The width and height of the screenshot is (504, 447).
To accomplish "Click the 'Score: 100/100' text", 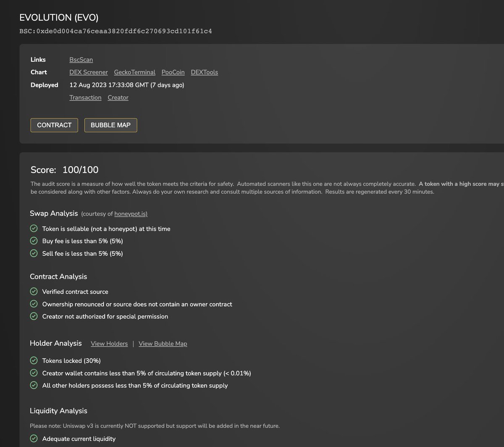I will (65, 170).
